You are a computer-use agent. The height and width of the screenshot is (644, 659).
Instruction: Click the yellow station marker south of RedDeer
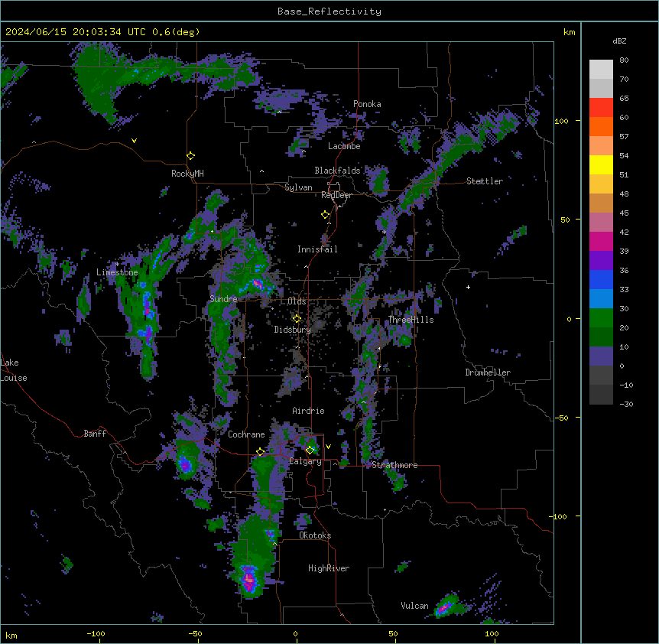325,214
